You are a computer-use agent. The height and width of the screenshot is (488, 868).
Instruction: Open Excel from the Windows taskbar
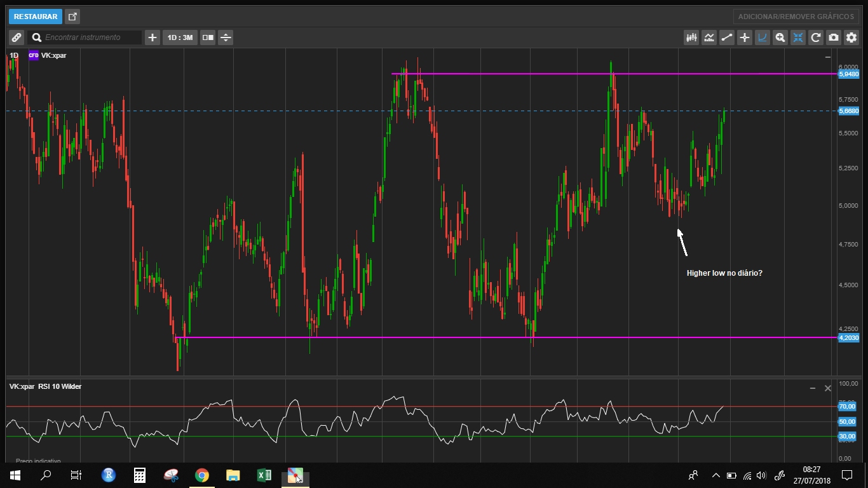click(x=264, y=475)
